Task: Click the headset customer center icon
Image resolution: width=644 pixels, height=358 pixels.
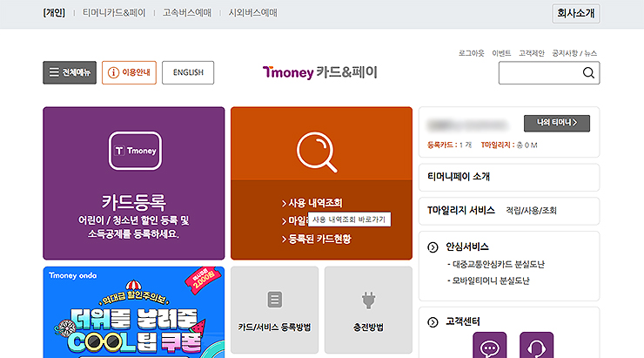Action: pos(536,345)
